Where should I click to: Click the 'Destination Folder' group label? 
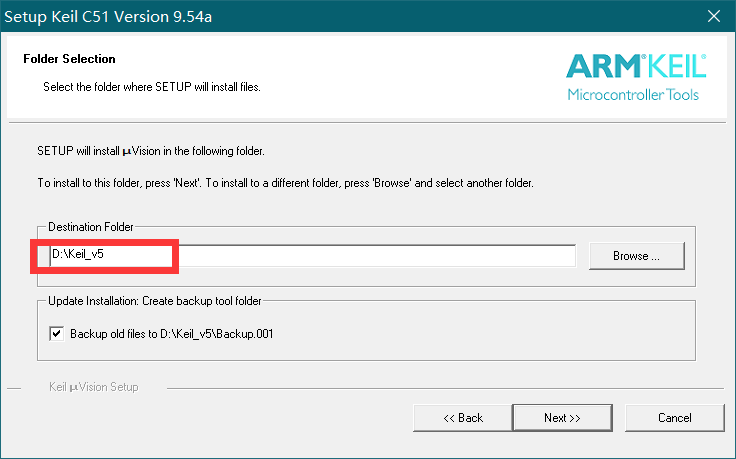point(91,227)
